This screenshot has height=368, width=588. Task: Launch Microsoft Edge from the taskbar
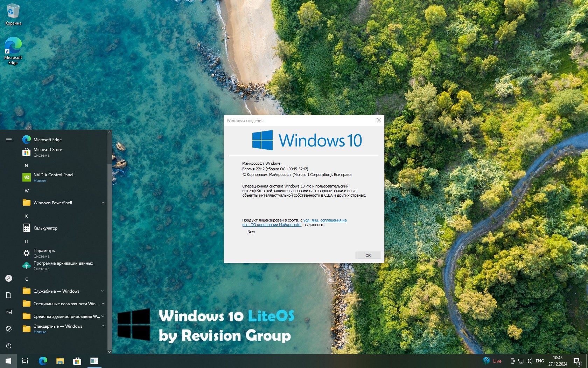(x=43, y=361)
